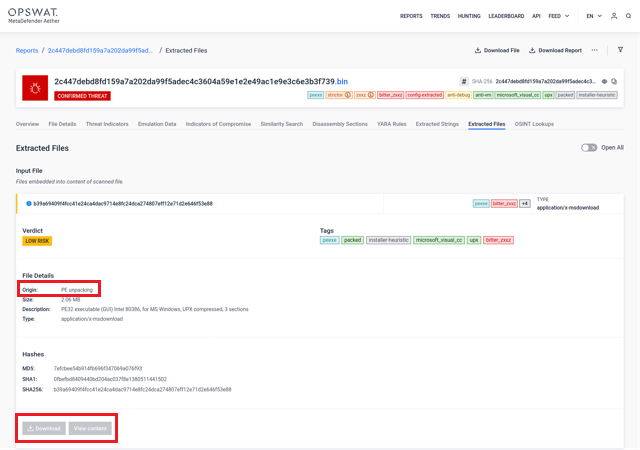Open the EN language dropdown
This screenshot has width=640, height=450.
[594, 16]
